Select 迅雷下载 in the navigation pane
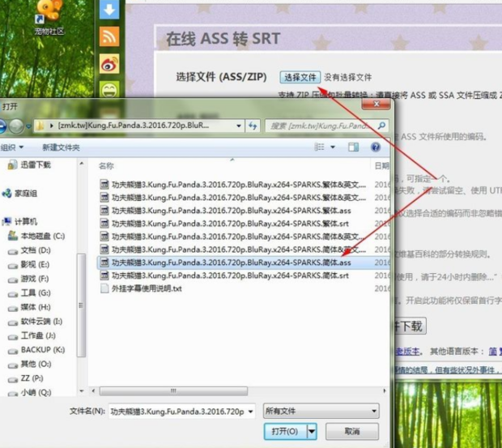The image size is (502, 448). 29,165
